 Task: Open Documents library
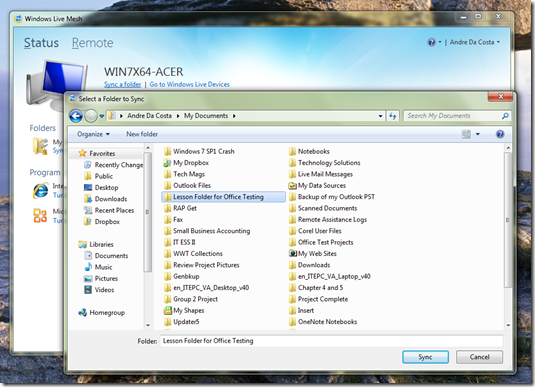tap(106, 256)
